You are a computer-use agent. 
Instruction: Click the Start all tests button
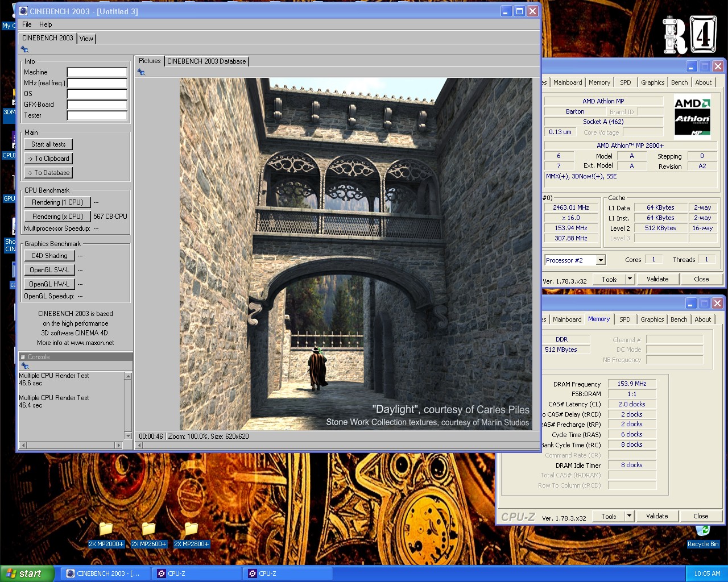tap(48, 144)
